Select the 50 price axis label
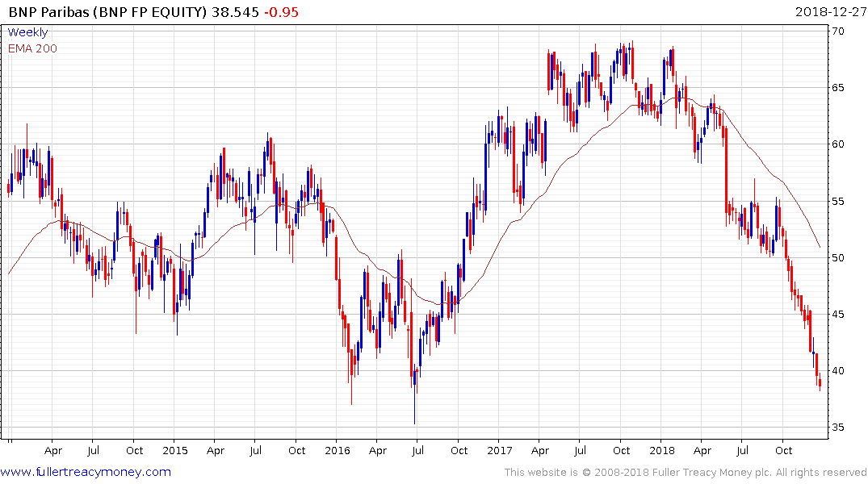Screen dimensions: 868x484 click(x=838, y=258)
